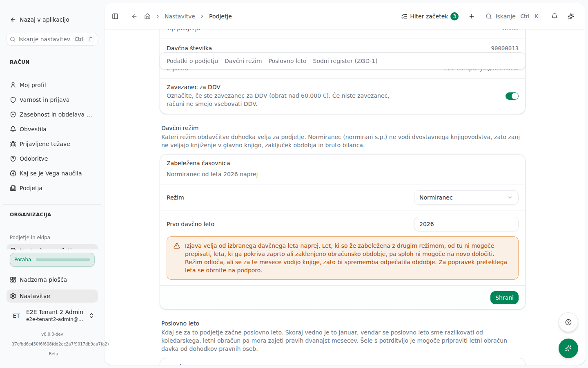This screenshot has height=368, width=588.
Task: Open Hiter začetek checklist
Action: pos(430,16)
